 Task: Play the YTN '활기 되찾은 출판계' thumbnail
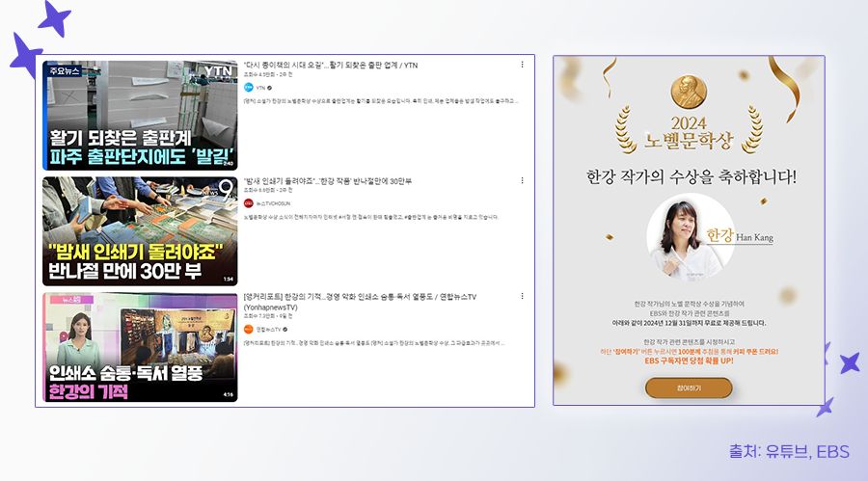(140, 116)
